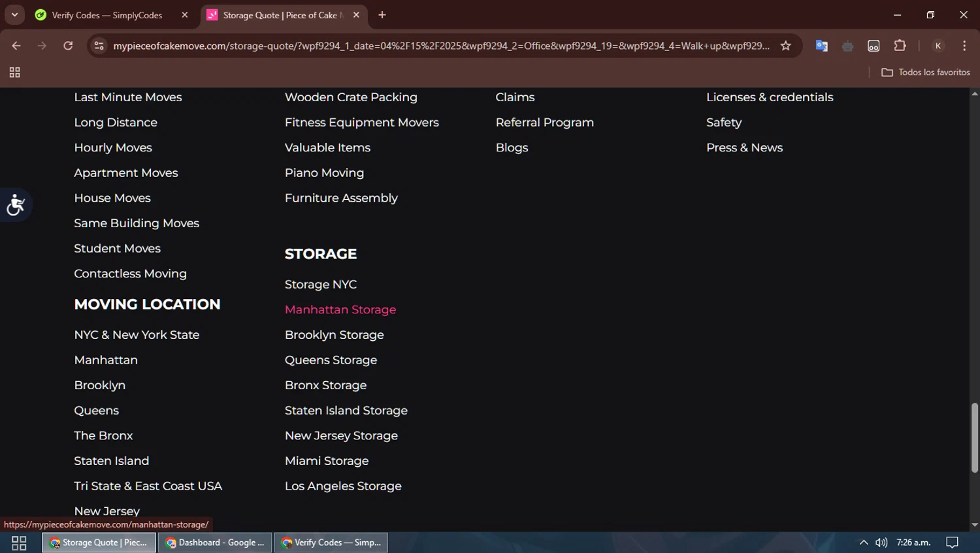This screenshot has height=553, width=980.
Task: Go to Fitness Equipment Movers
Action: pos(362,123)
